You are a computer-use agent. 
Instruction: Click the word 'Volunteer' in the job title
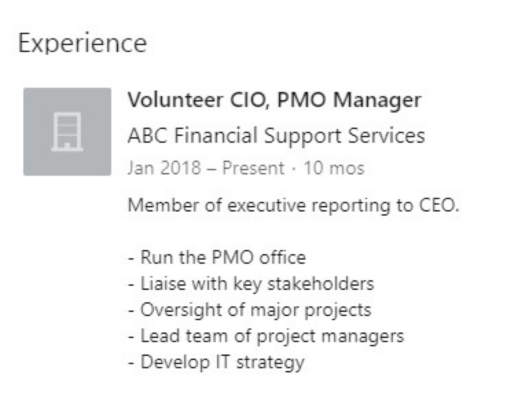click(x=175, y=100)
